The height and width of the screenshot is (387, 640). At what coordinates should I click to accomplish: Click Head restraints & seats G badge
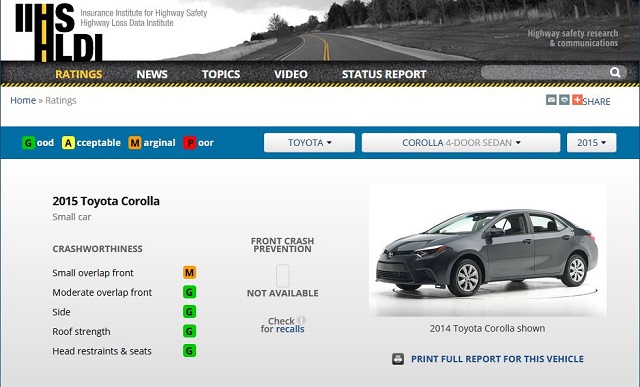click(189, 351)
